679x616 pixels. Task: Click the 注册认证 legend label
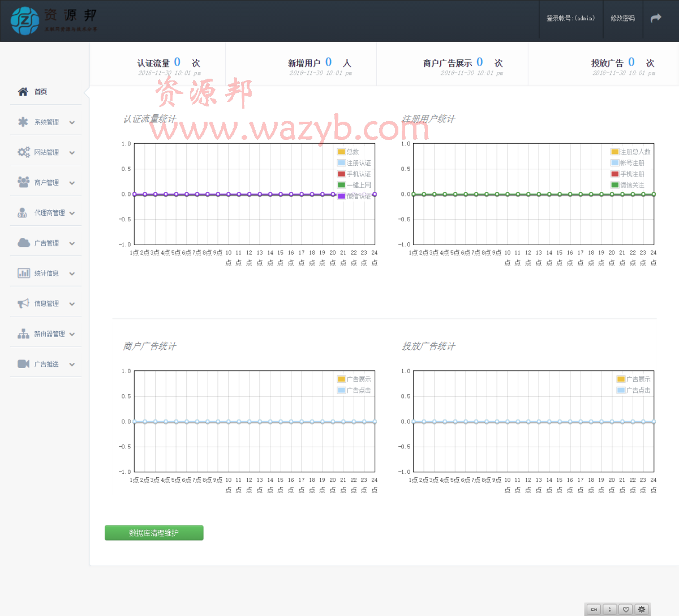(x=359, y=163)
